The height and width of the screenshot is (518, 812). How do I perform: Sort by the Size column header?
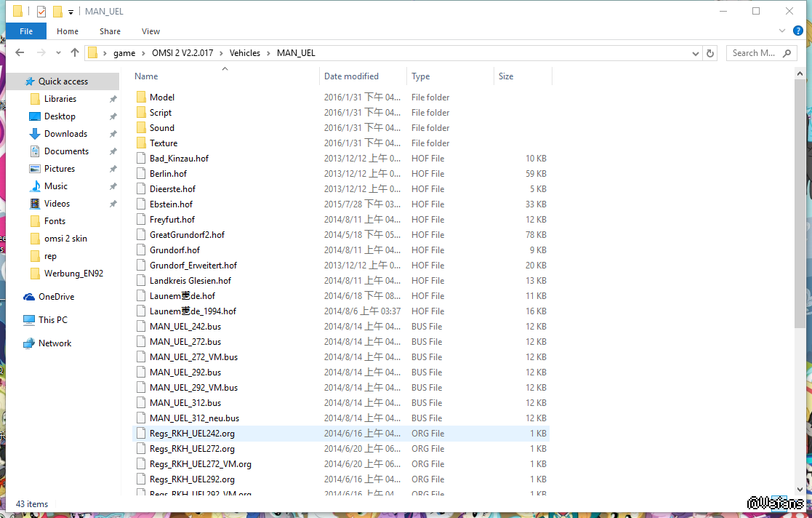(506, 76)
